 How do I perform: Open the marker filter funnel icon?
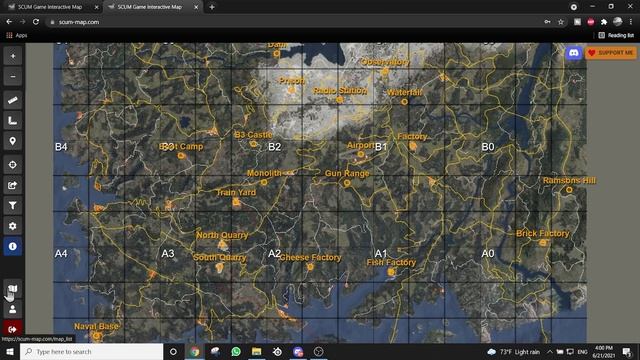[x=13, y=205]
